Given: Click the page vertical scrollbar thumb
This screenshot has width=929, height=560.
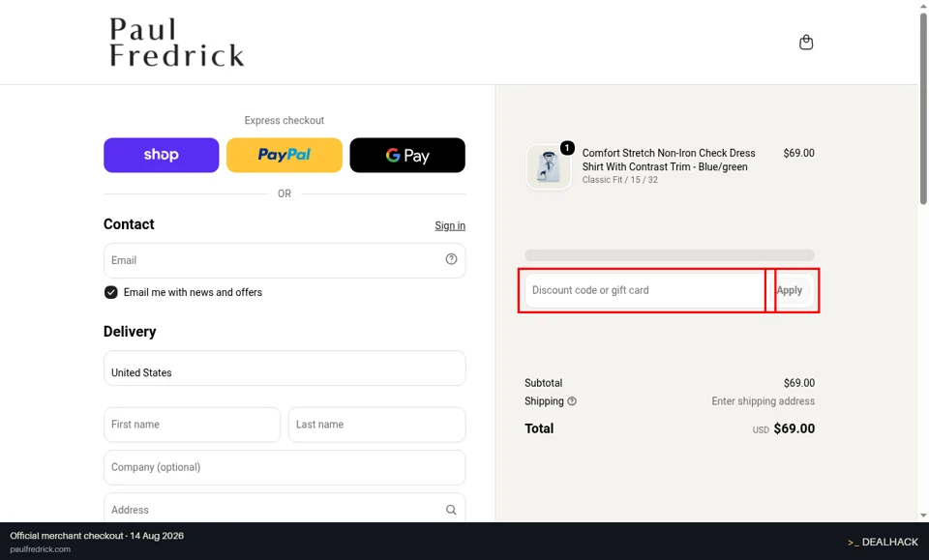Looking at the screenshot, I should point(923,109).
